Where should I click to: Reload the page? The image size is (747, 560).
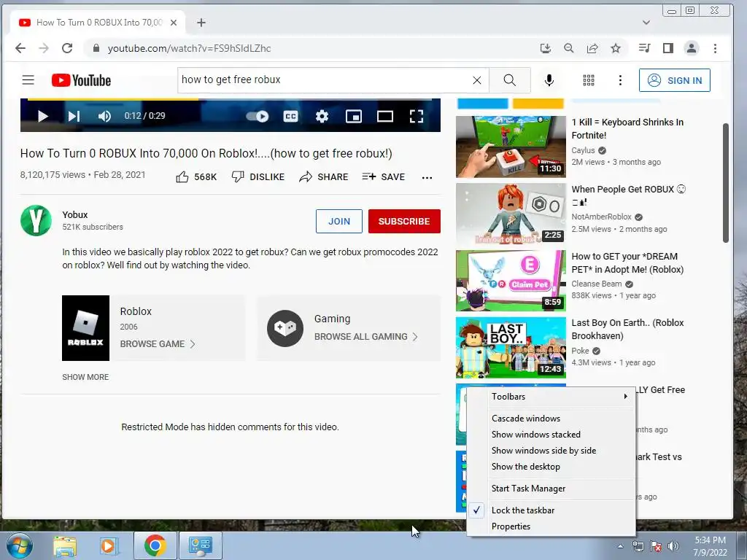pyautogui.click(x=67, y=48)
